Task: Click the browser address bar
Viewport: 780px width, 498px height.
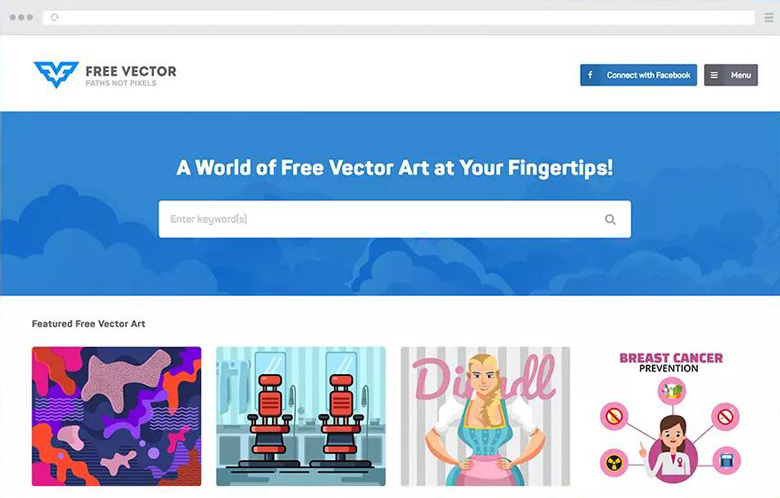Action: (x=398, y=17)
